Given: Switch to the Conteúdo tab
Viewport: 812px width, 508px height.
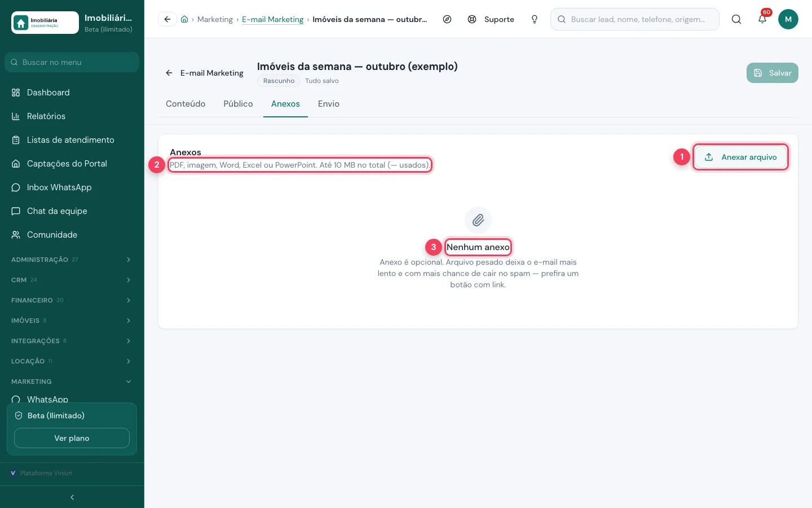Looking at the screenshot, I should tap(186, 104).
